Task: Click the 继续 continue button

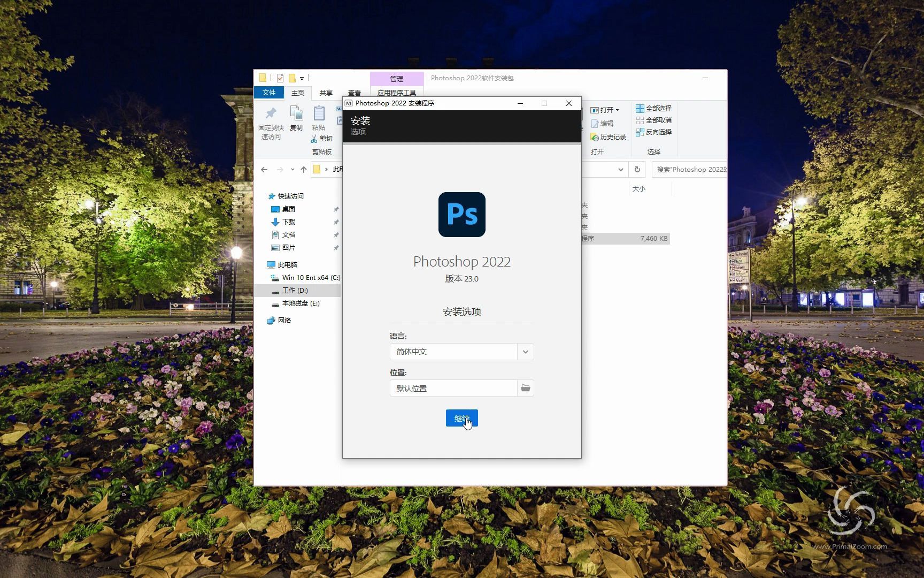Action: pos(461,418)
